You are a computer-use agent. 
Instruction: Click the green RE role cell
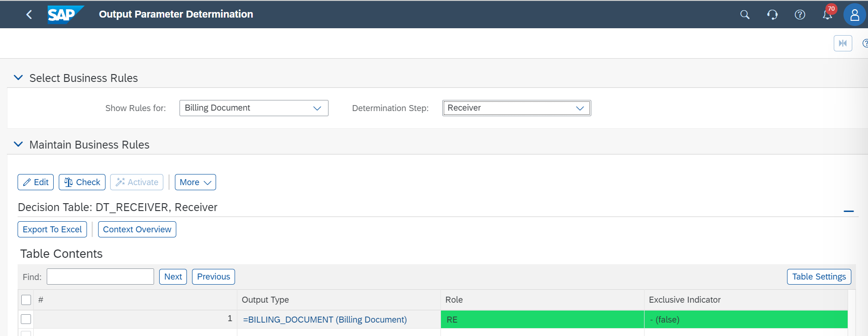pos(542,320)
